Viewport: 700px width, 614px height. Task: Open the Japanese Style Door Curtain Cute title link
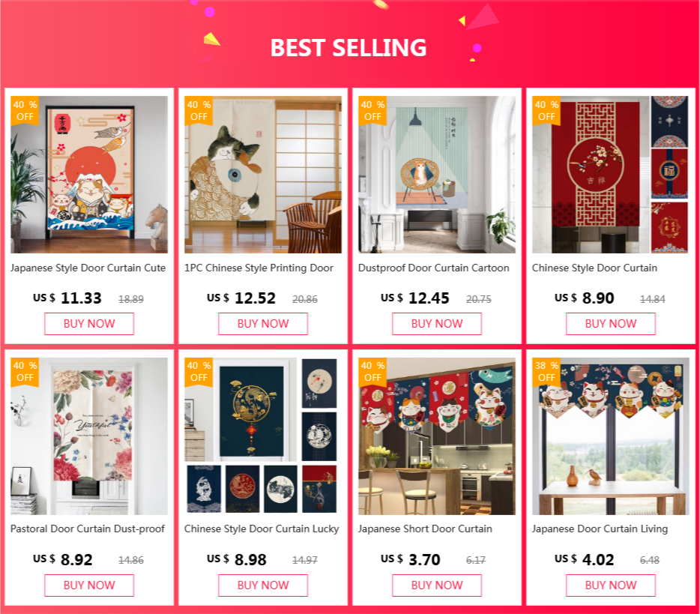tap(88, 268)
